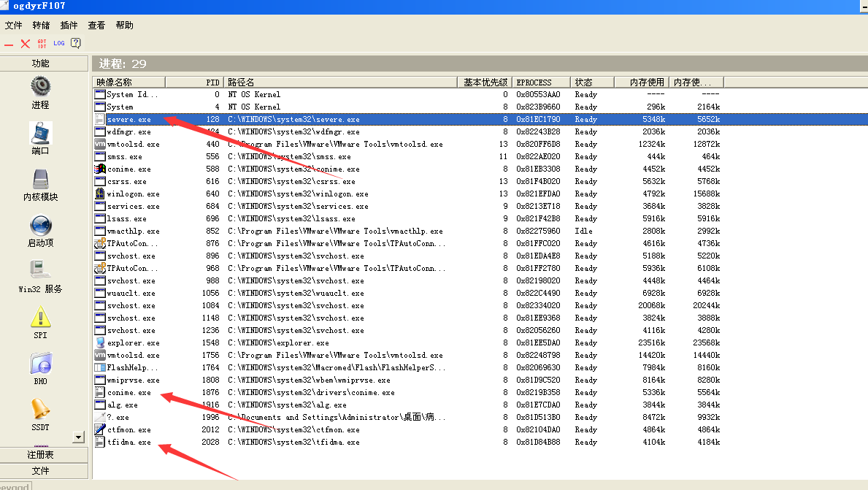Collapse the 功能 panel header
868x490 pixels.
40,64
